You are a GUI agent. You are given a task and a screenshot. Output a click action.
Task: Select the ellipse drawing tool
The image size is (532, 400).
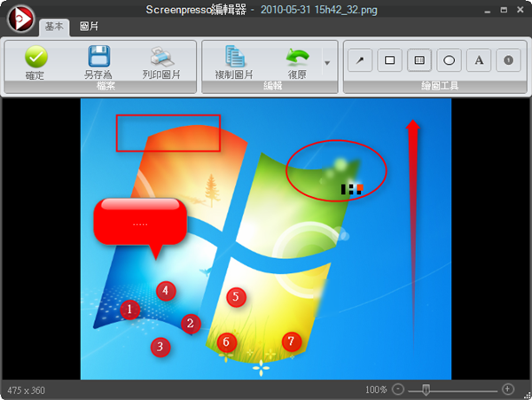click(x=449, y=60)
